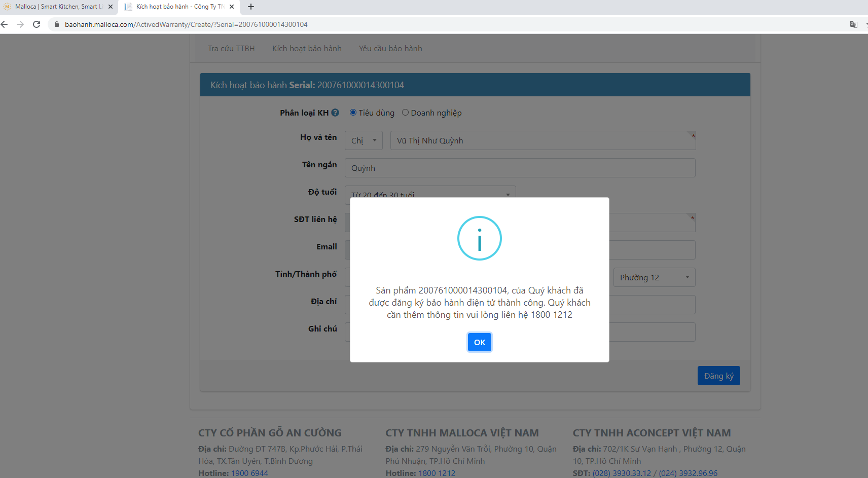Open the Chị title dropdown
The image size is (868, 478).
pyautogui.click(x=364, y=140)
